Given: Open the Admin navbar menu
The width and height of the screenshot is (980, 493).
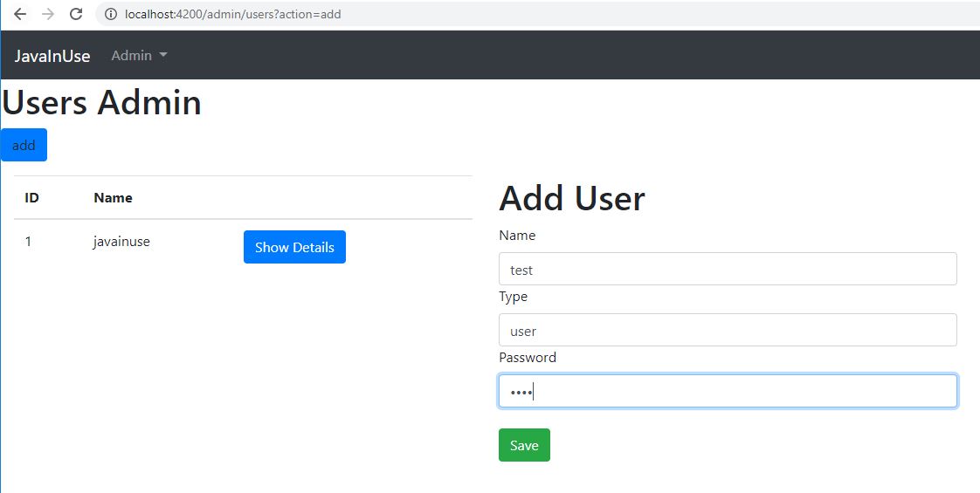Looking at the screenshot, I should click(140, 55).
